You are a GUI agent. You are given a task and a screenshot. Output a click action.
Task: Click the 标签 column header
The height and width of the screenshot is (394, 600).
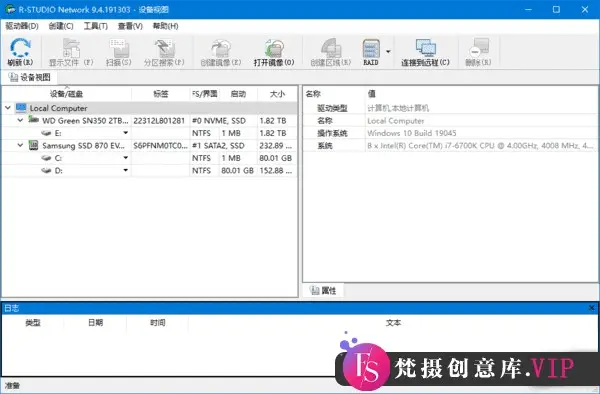pyautogui.click(x=161, y=94)
